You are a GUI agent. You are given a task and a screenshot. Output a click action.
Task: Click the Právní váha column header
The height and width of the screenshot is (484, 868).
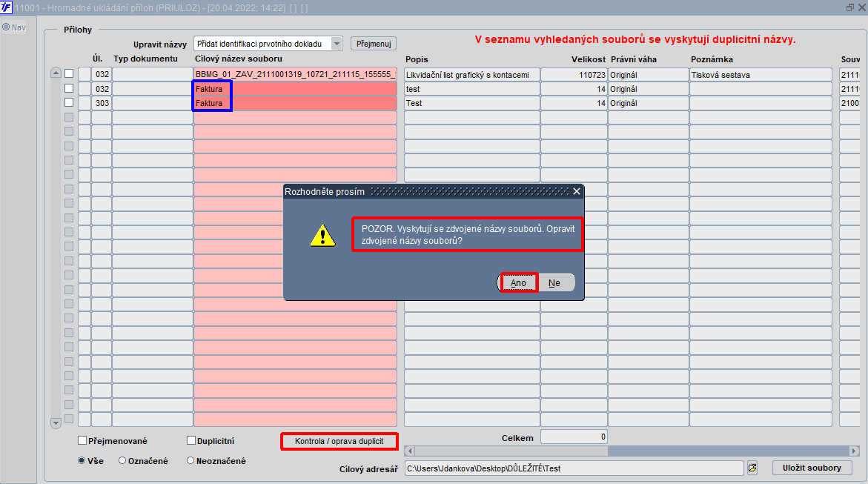tap(634, 59)
